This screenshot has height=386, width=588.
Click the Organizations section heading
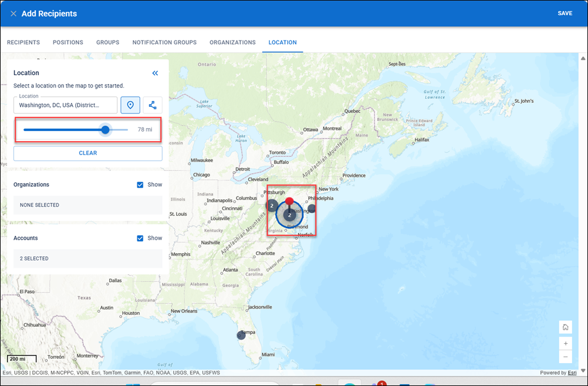point(31,184)
